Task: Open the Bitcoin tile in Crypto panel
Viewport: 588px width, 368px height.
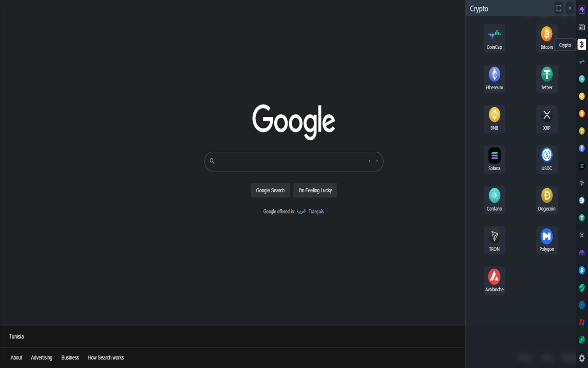Action: 547,38
